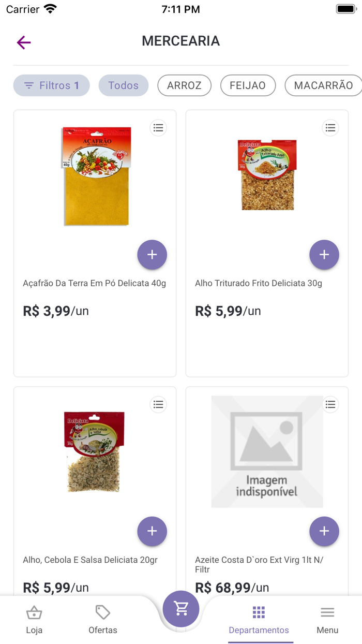Open the list options on Azeite Costa card
The image size is (362, 644).
coord(330,404)
